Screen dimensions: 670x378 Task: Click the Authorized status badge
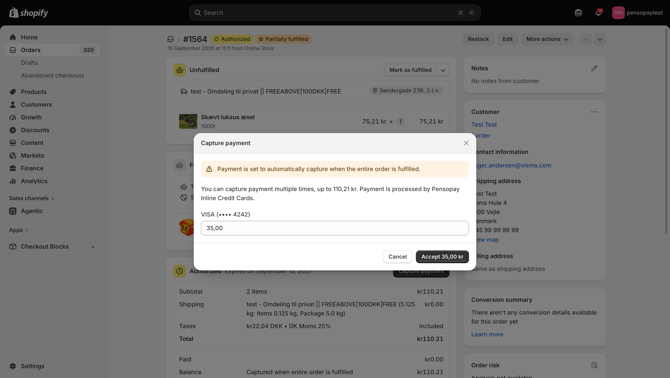232,39
